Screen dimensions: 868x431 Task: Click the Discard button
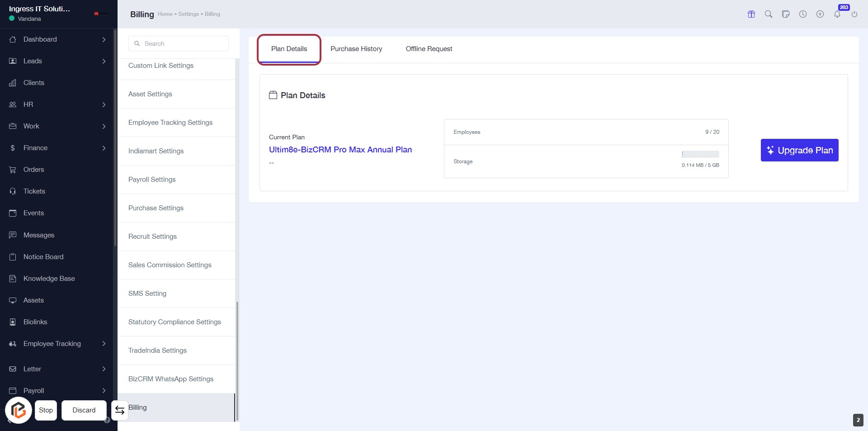[x=84, y=410]
